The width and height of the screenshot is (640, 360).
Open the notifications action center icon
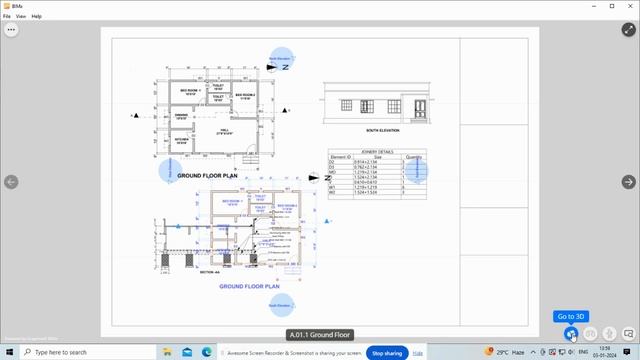pos(627,352)
